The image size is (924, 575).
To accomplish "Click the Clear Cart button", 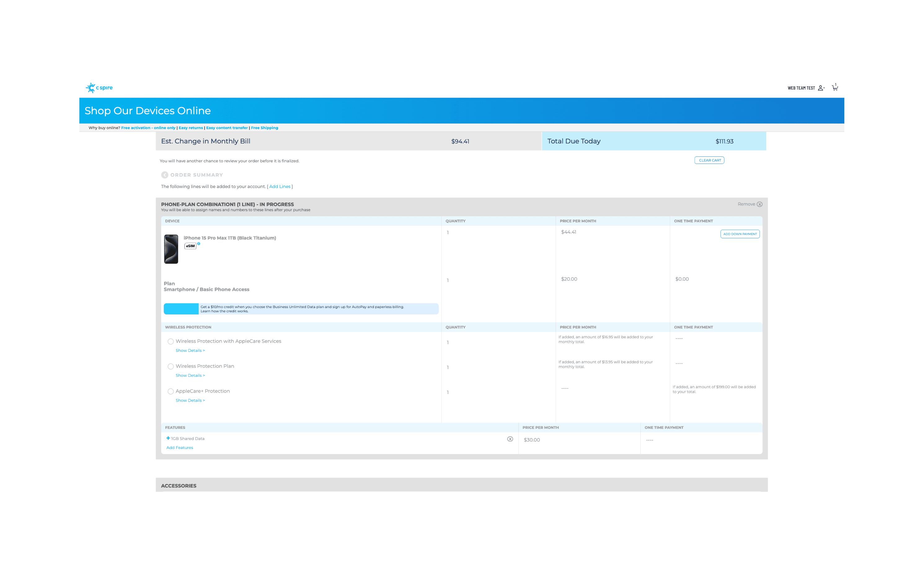I will 709,160.
